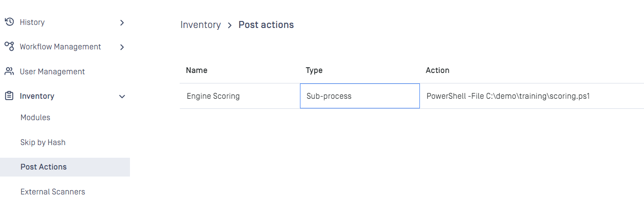Expand the Workflow Management chevron
644x201 pixels.
point(122,47)
